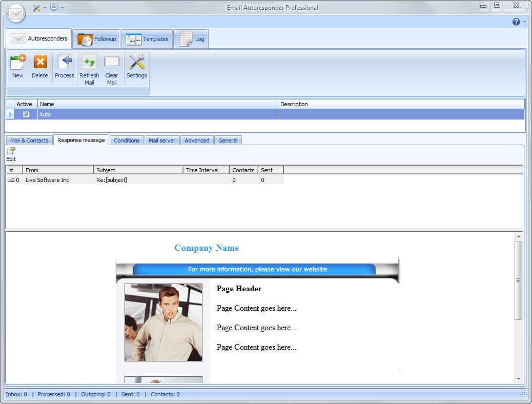Click the Delete autoresponder icon

pyautogui.click(x=40, y=62)
